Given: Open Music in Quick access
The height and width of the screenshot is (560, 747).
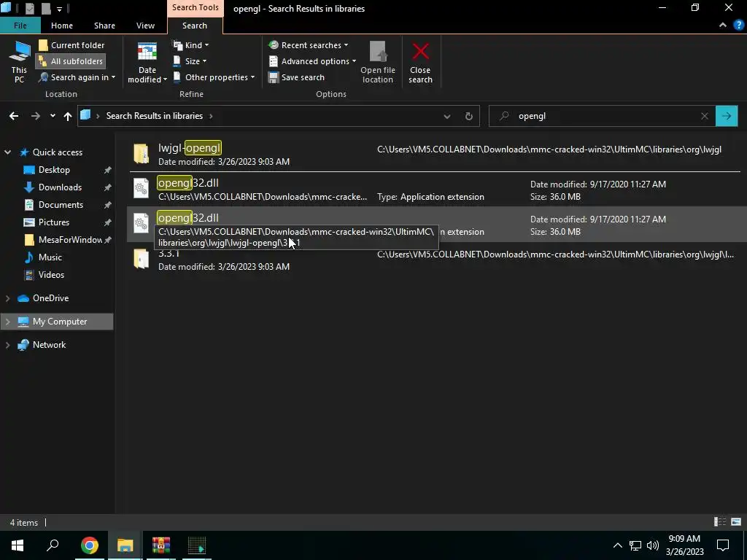Looking at the screenshot, I should point(50,257).
